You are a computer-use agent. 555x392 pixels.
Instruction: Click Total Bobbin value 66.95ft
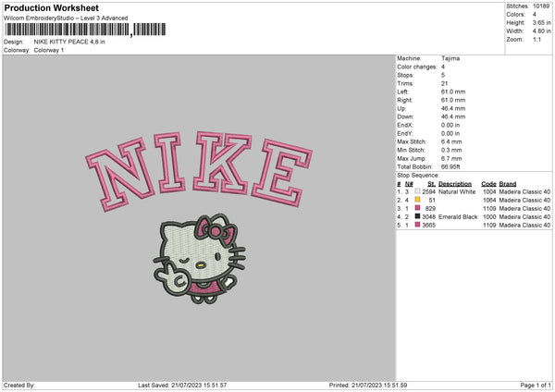coord(450,167)
